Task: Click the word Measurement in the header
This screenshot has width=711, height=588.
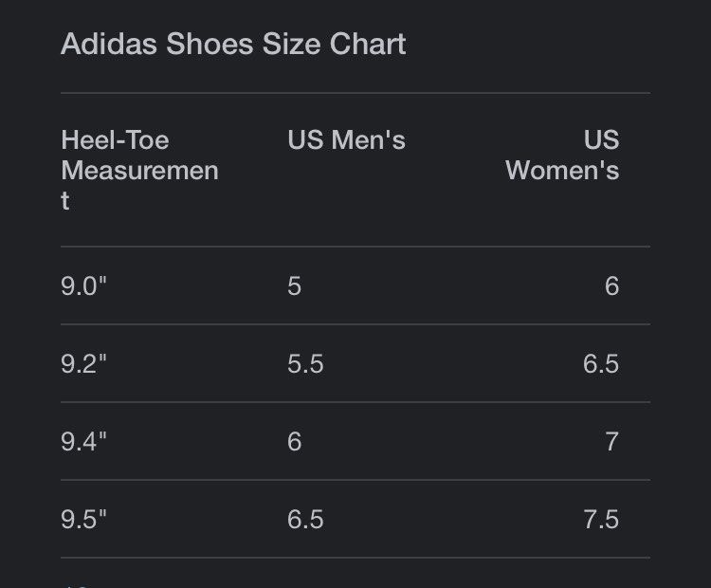Action: (139, 186)
